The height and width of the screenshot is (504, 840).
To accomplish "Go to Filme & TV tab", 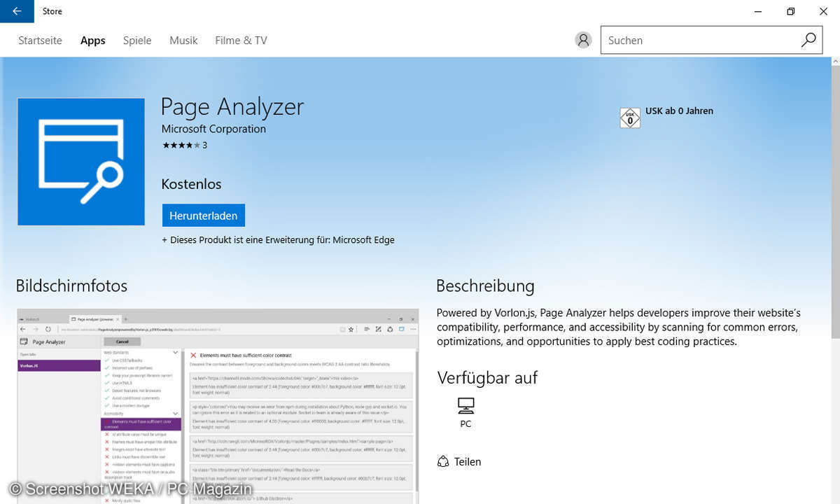I will pos(241,41).
